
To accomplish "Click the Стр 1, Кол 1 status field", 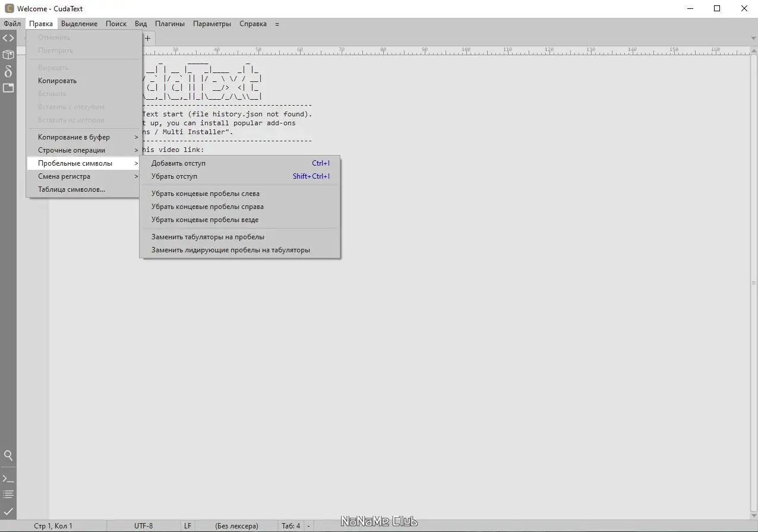I will pos(53,526).
